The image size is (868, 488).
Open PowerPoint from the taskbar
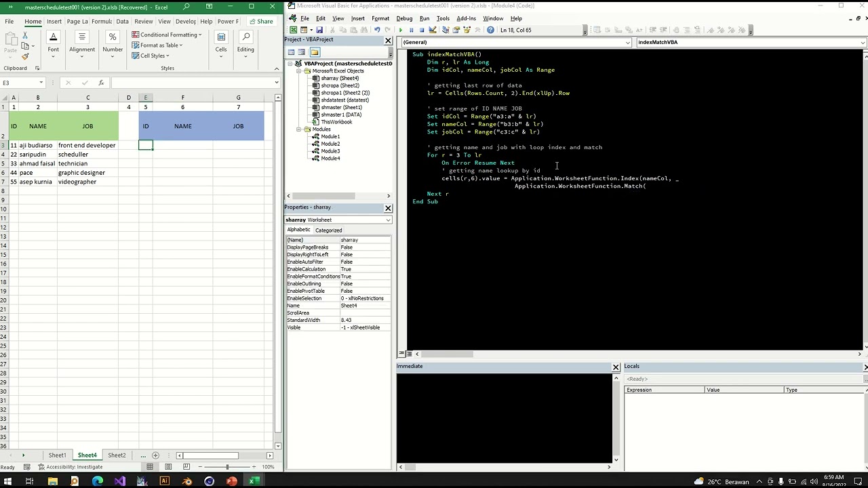tap(231, 481)
